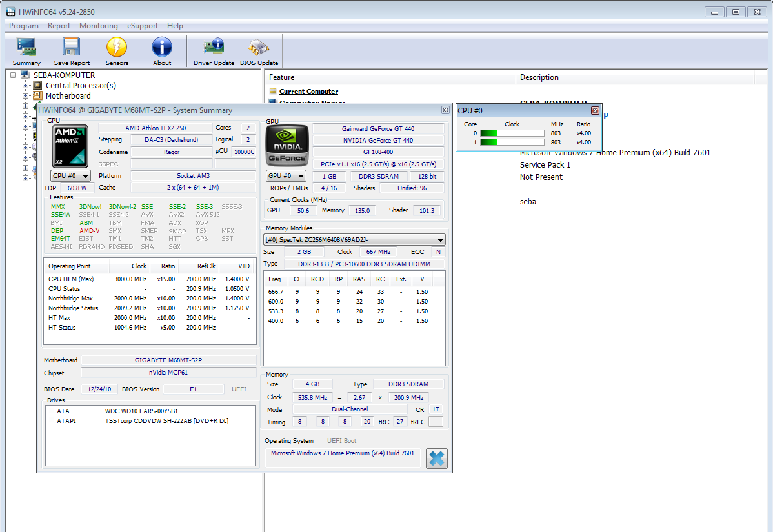The image size is (773, 532).
Task: Expand the Central Processor(s) tree node
Action: 25,86
